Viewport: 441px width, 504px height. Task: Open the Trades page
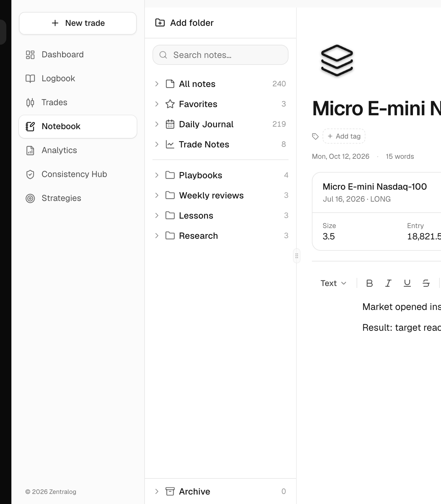(78, 103)
